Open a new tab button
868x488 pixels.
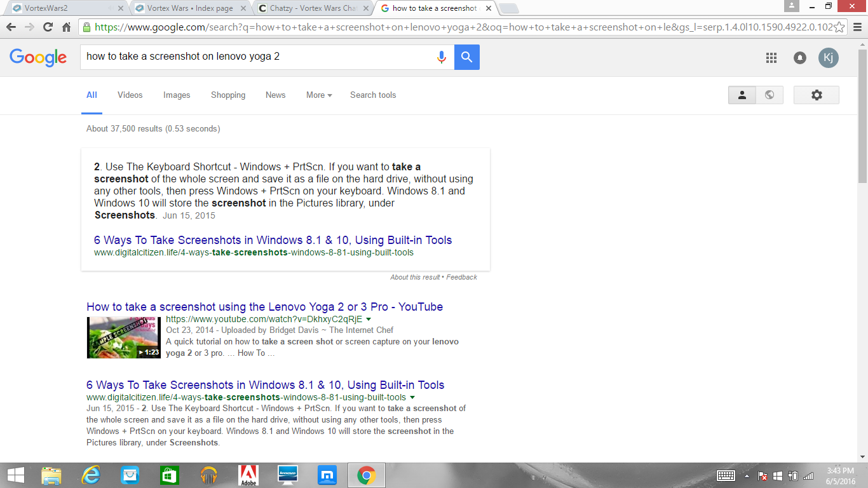coord(509,8)
